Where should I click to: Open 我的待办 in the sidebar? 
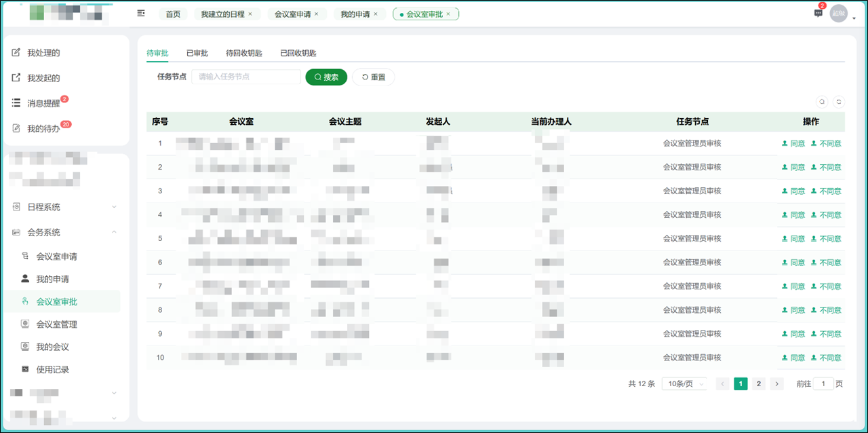[43, 128]
